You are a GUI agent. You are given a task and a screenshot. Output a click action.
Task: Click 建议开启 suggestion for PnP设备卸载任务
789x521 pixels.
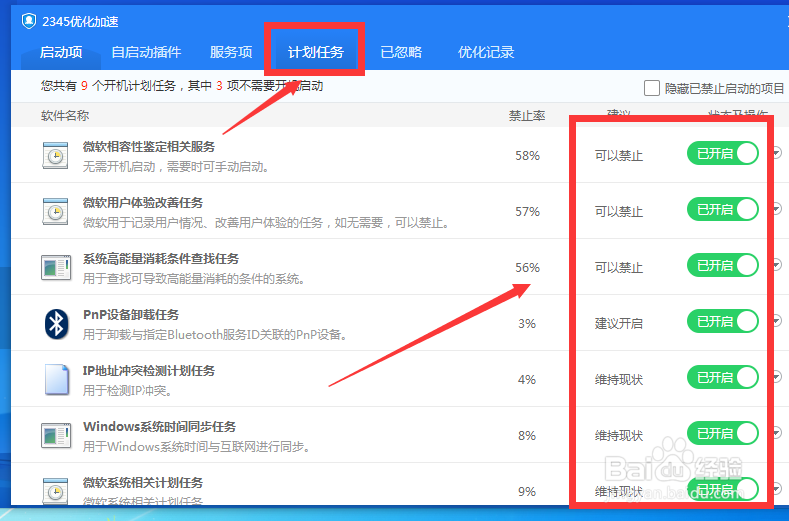point(619,324)
